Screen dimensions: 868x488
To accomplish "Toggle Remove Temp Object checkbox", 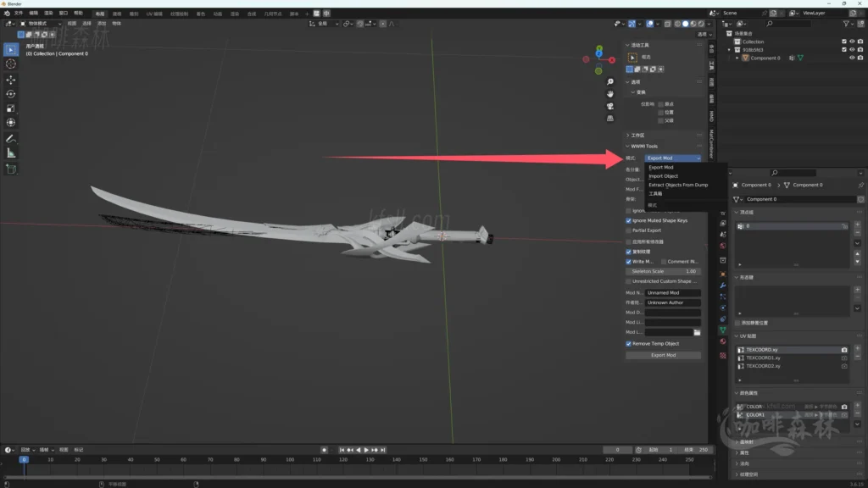I will (629, 344).
